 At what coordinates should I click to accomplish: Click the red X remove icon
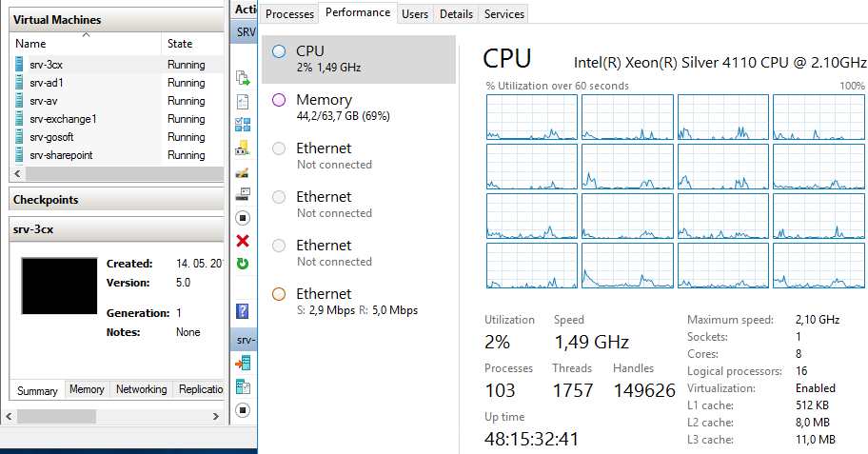point(243,241)
